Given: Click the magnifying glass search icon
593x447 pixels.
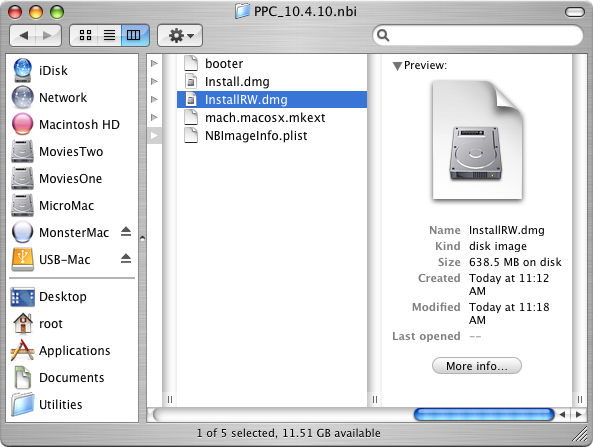Looking at the screenshot, I should click(x=383, y=35).
